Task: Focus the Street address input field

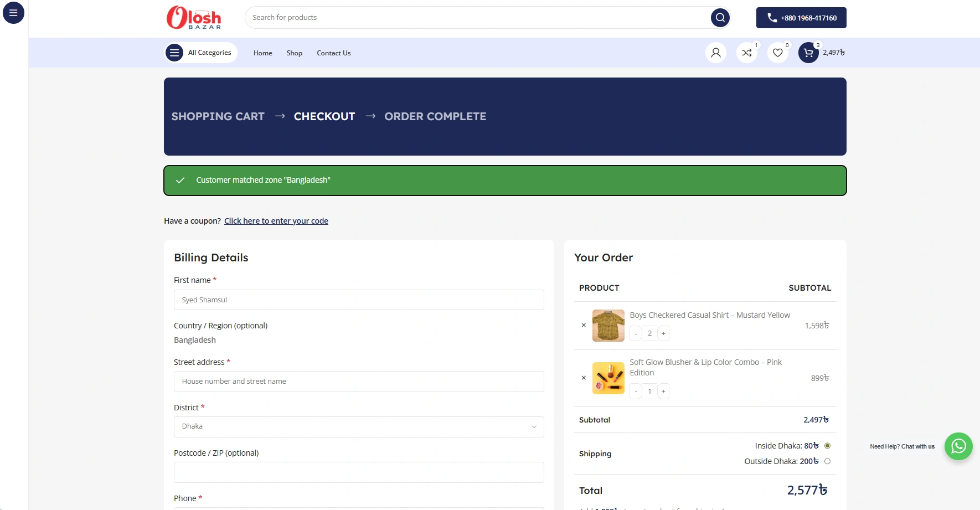Action: tap(359, 382)
